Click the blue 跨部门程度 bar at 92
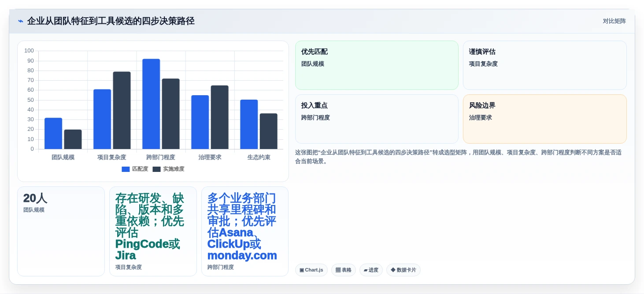644x294 pixels. click(x=151, y=104)
